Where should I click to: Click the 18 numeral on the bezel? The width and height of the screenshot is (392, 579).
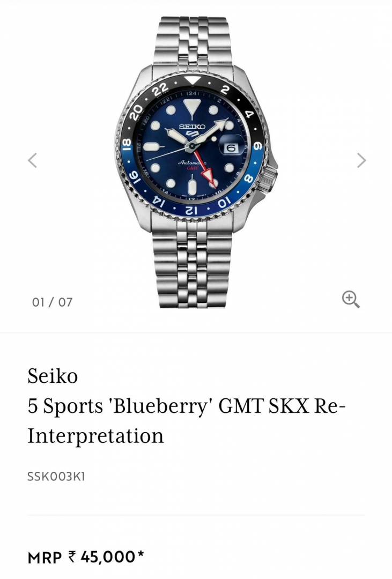pos(127,143)
